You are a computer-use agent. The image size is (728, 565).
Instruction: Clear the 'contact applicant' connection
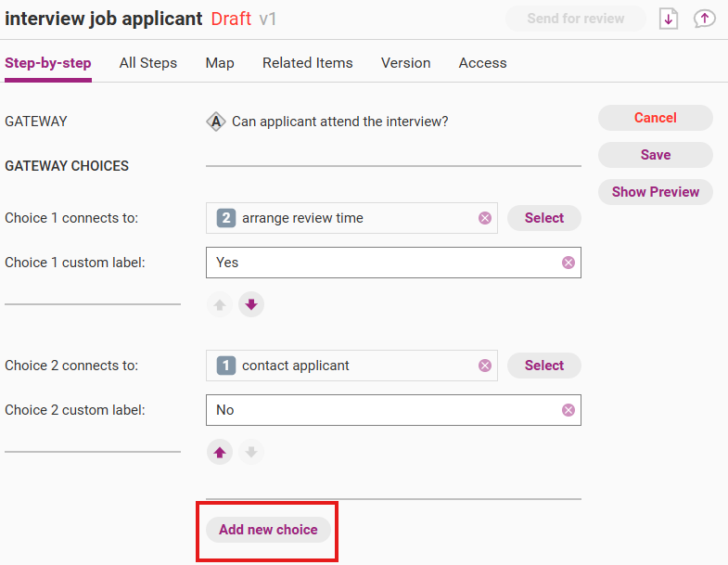[x=484, y=366]
